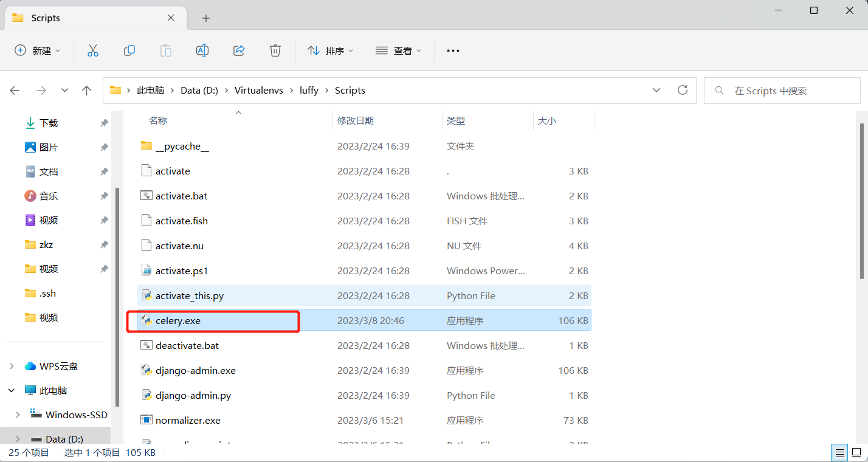Click luffy in address breadcrumb
This screenshot has width=868, height=462.
tap(309, 91)
